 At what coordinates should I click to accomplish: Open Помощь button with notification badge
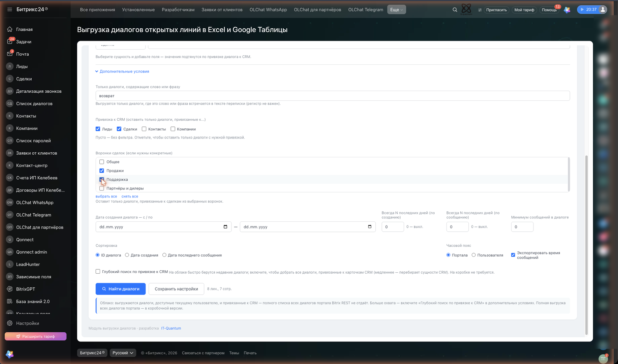click(x=549, y=10)
